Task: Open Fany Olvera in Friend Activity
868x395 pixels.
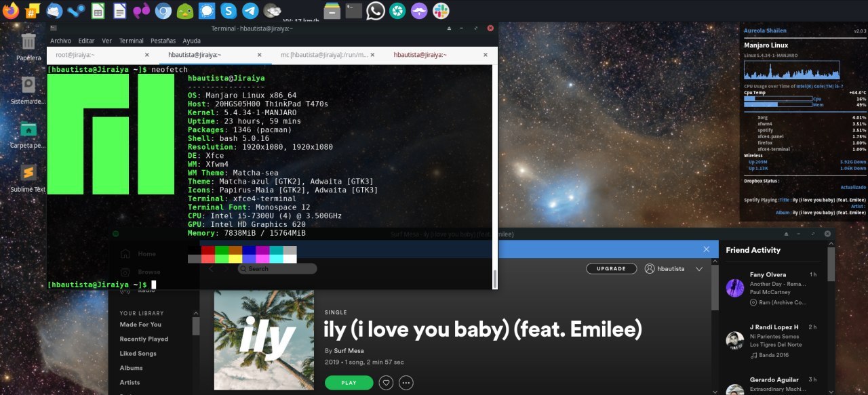Action: 768,275
